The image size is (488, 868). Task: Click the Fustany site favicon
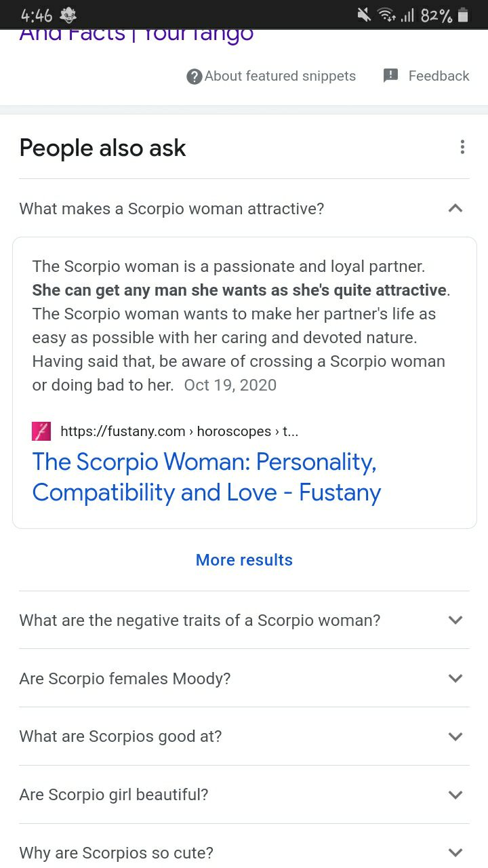[41, 431]
